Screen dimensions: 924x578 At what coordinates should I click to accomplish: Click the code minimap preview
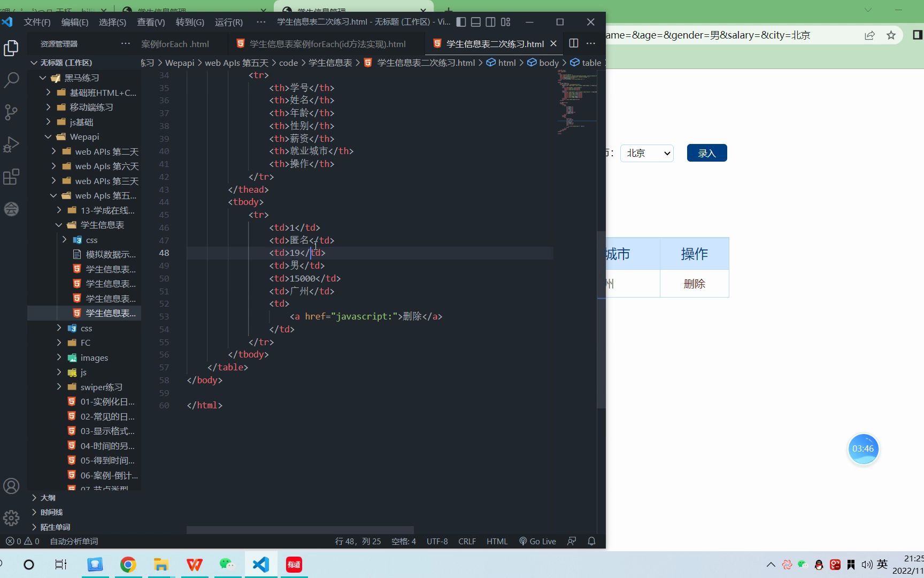(x=576, y=102)
